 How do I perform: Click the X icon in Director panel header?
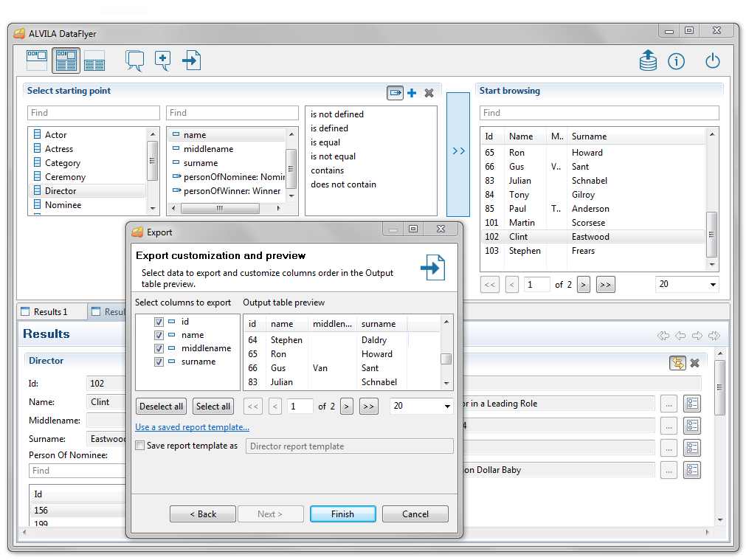pyautogui.click(x=694, y=363)
